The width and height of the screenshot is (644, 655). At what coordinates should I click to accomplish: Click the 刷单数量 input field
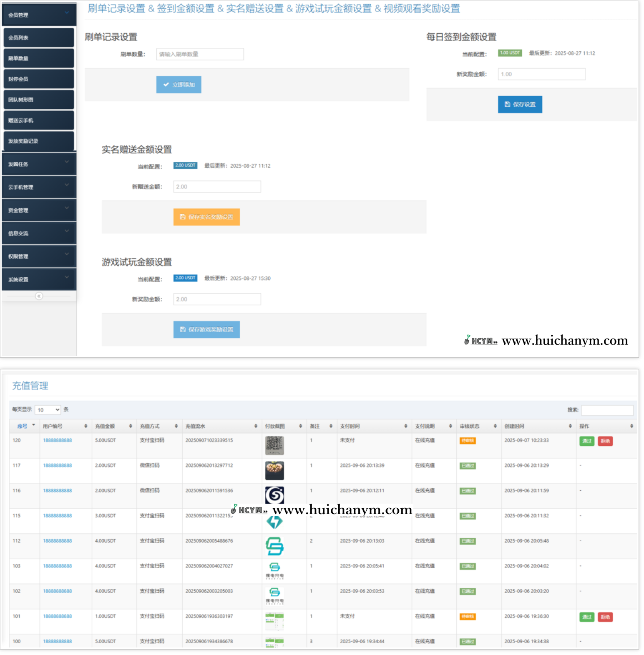click(200, 54)
